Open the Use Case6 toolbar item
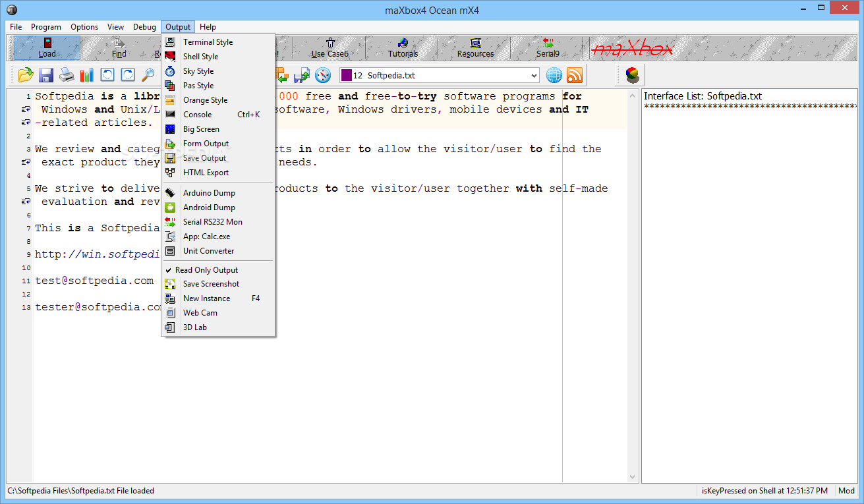The width and height of the screenshot is (864, 504). point(330,48)
